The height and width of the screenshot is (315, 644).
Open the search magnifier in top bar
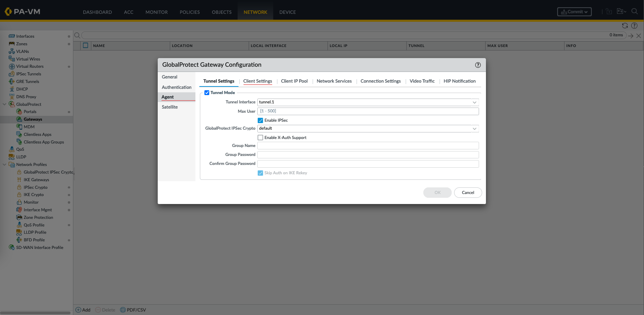pyautogui.click(x=634, y=11)
